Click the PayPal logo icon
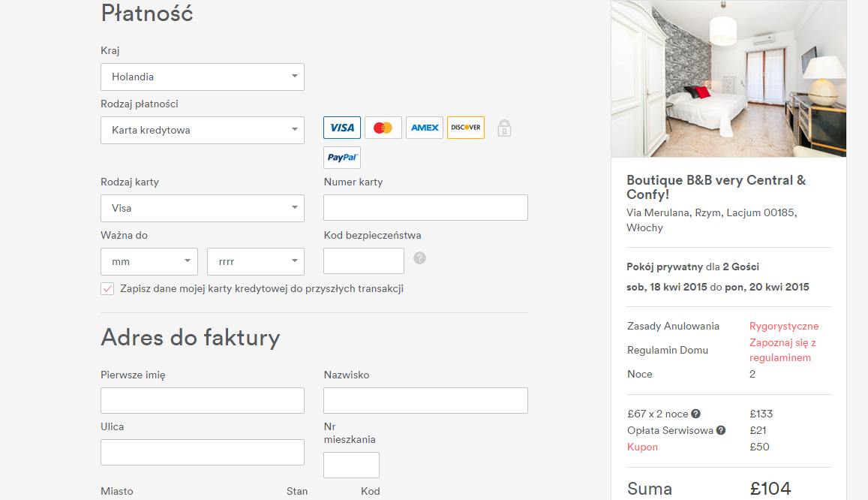 pyautogui.click(x=342, y=157)
